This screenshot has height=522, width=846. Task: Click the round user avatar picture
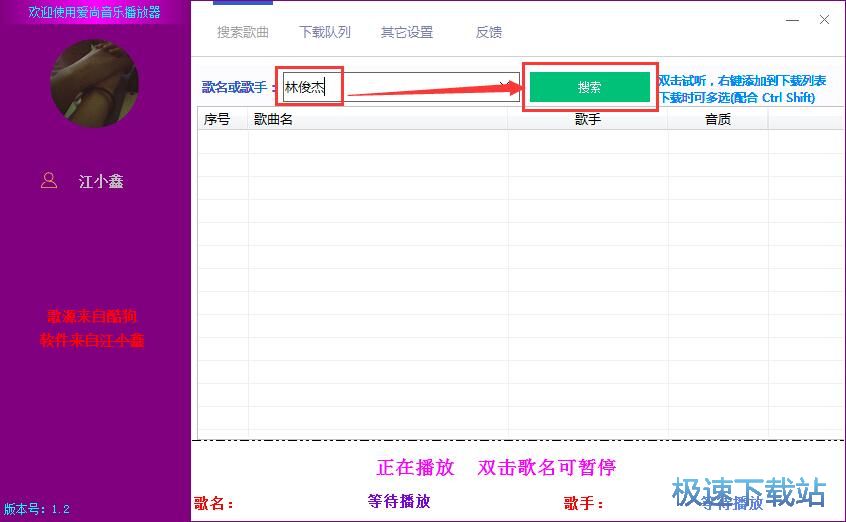point(94,84)
